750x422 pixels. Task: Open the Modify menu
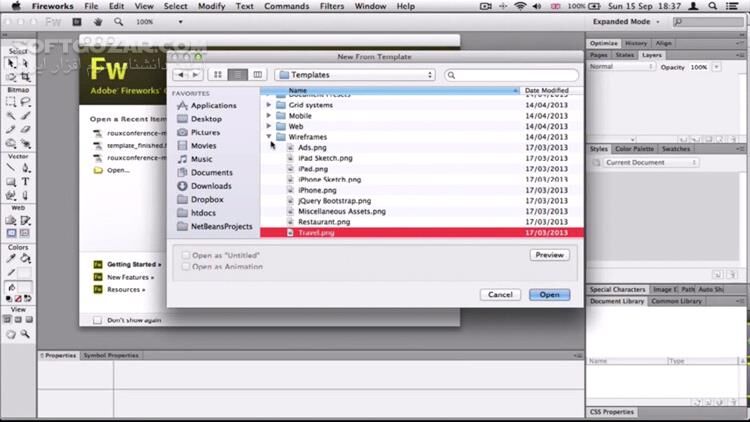211,6
